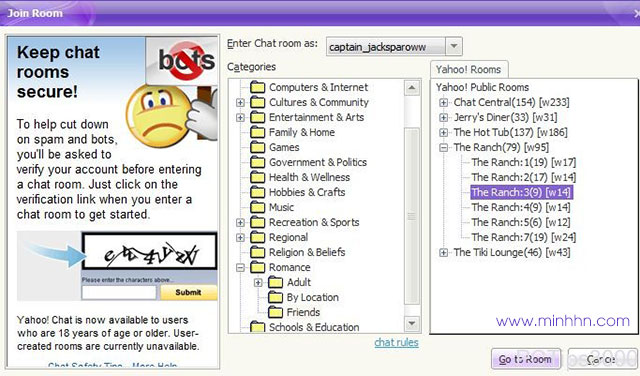This screenshot has width=640, height=376.
Task: Click the no-bots banner image
Action: (182, 61)
